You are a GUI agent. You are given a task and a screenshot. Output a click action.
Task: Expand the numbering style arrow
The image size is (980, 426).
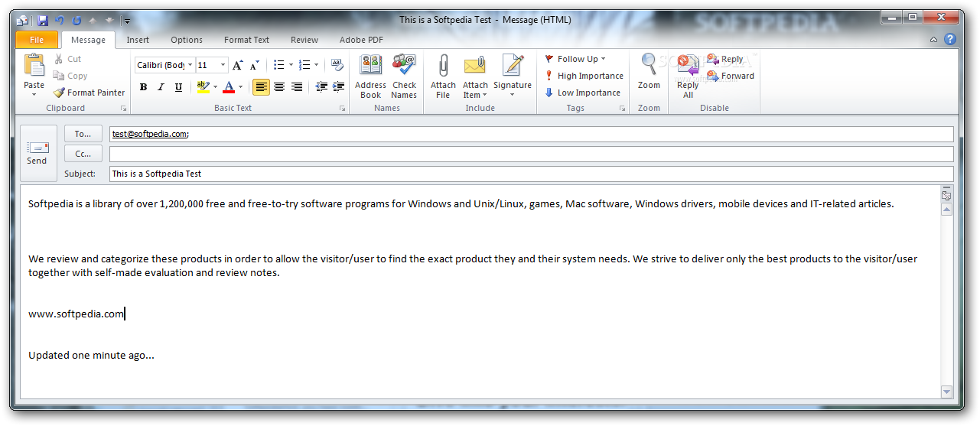[316, 65]
